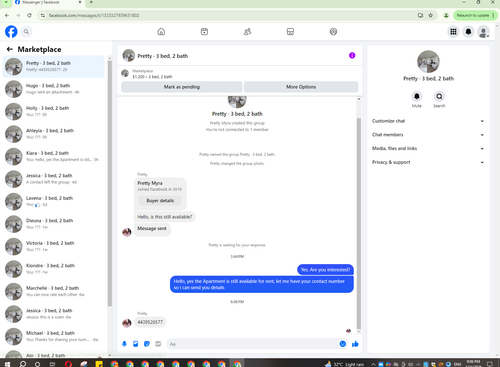This screenshot has width=500, height=367.
Task: Open the Friends icon in top navigation
Action: coord(247,32)
